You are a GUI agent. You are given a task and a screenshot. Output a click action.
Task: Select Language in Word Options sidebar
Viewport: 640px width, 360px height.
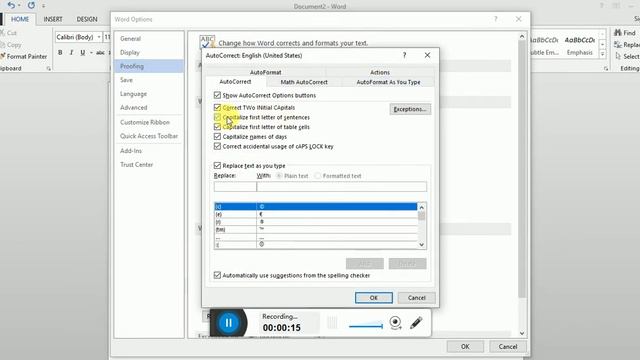[149, 94]
